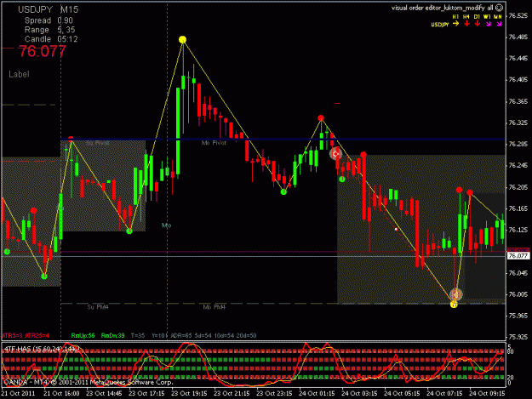Select the small white dot on the dashed trade line
The width and height of the screenshot is (532, 399).
pyautogui.click(x=396, y=229)
